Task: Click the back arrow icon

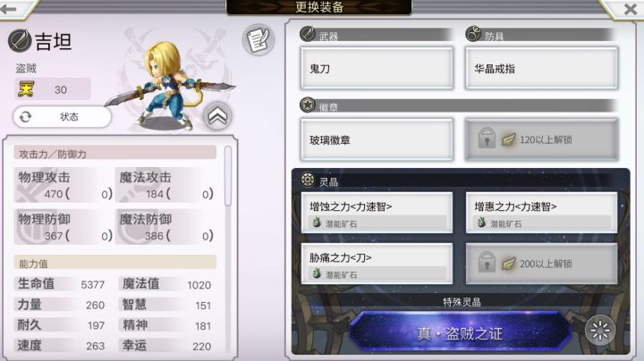Action: (8, 9)
